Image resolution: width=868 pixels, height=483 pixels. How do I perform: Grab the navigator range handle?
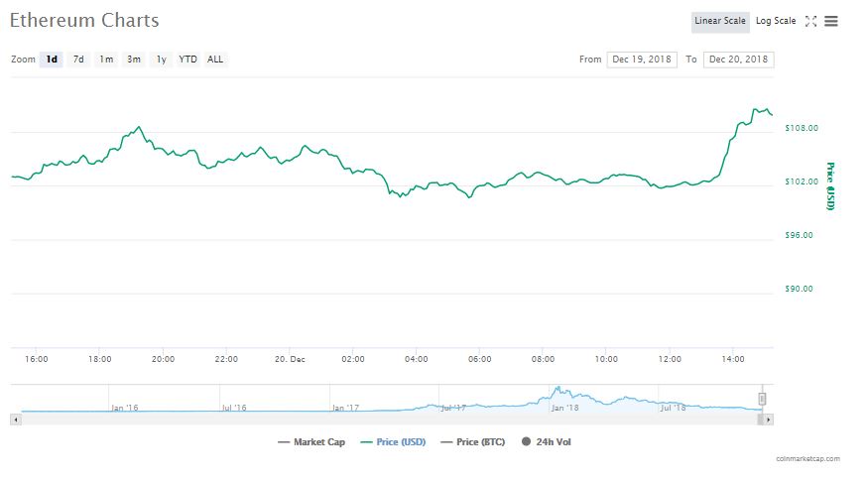[x=762, y=399]
